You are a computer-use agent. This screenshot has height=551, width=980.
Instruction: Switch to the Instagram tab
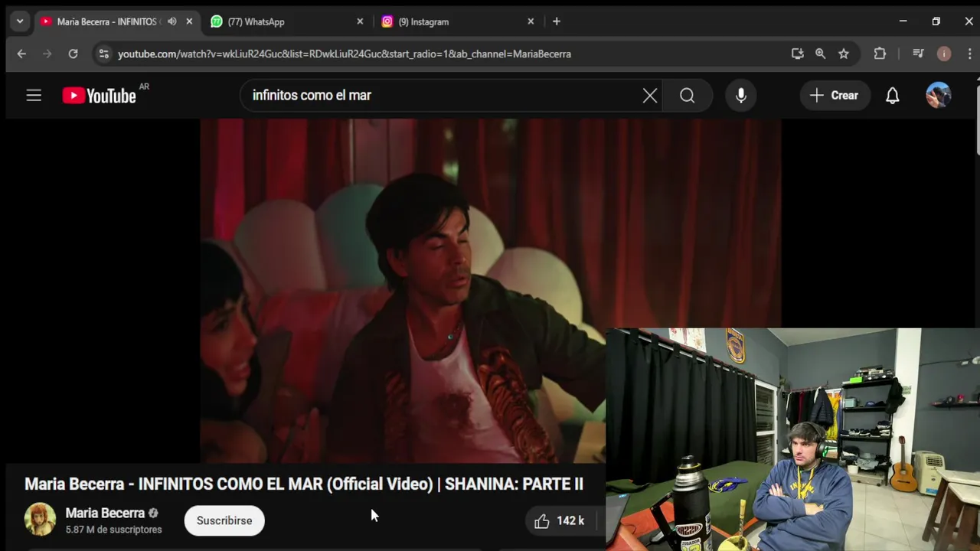tap(459, 21)
